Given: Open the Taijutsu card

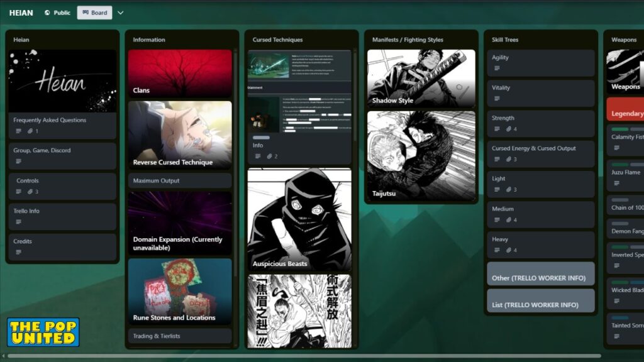Looking at the screenshot, I should (x=421, y=156).
